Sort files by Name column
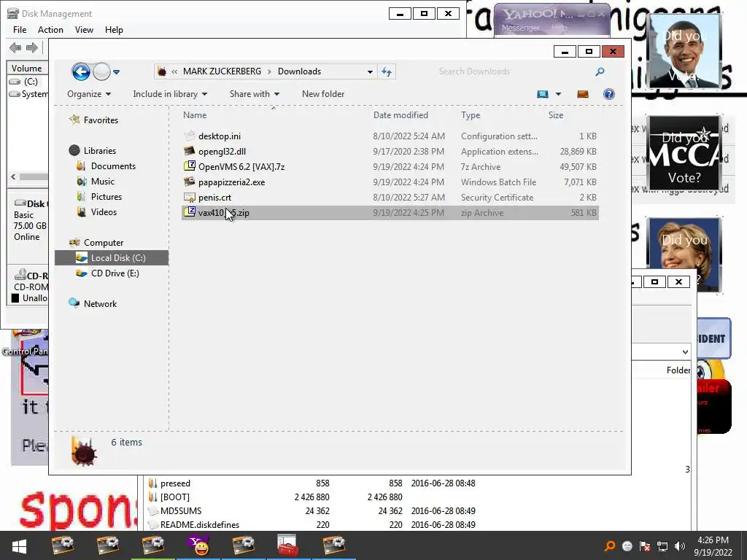Image resolution: width=747 pixels, height=560 pixels. [195, 115]
